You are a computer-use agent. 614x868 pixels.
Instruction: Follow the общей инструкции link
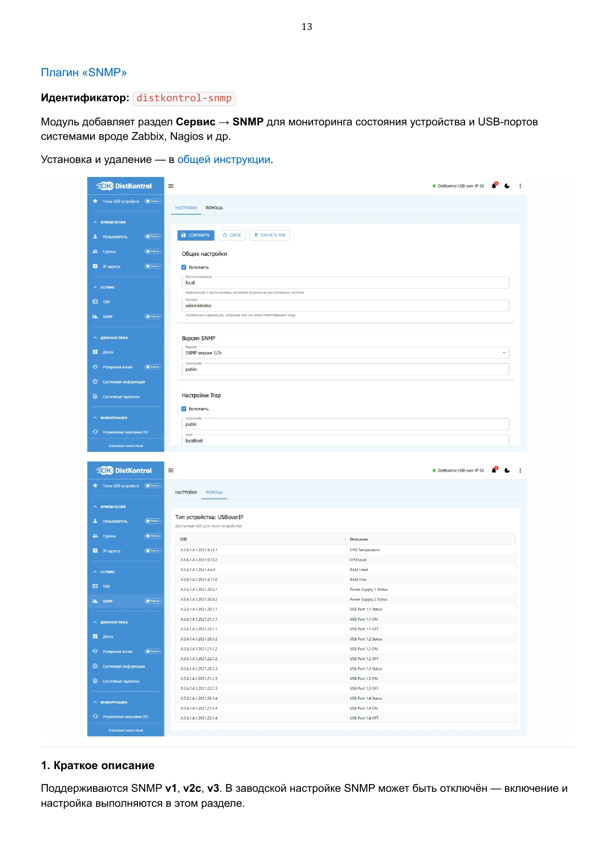point(224,160)
